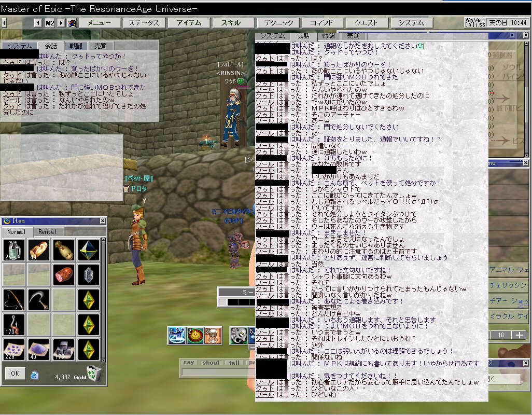The height and width of the screenshot is (415, 532).
Task: Click next macro page arrow after M2
Action: pos(61,23)
